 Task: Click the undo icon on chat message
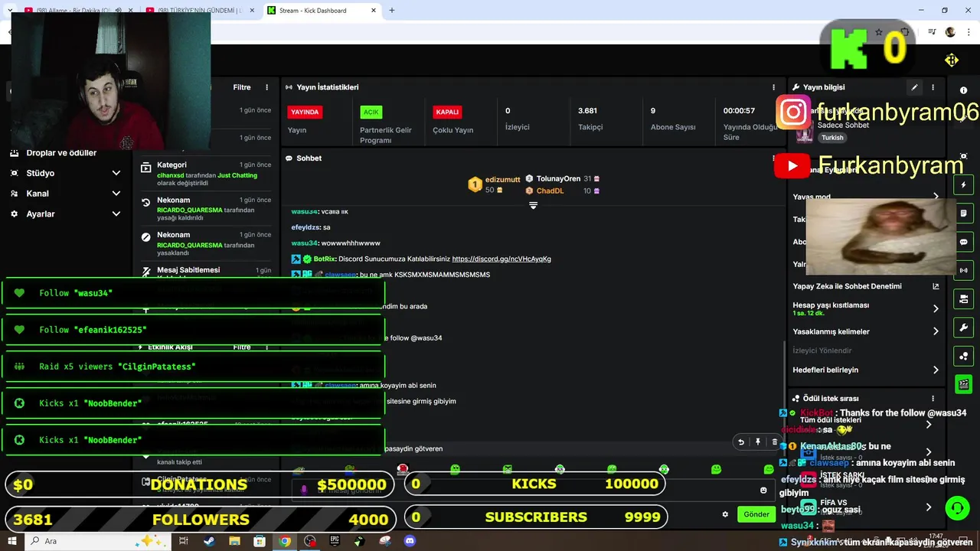(x=740, y=442)
